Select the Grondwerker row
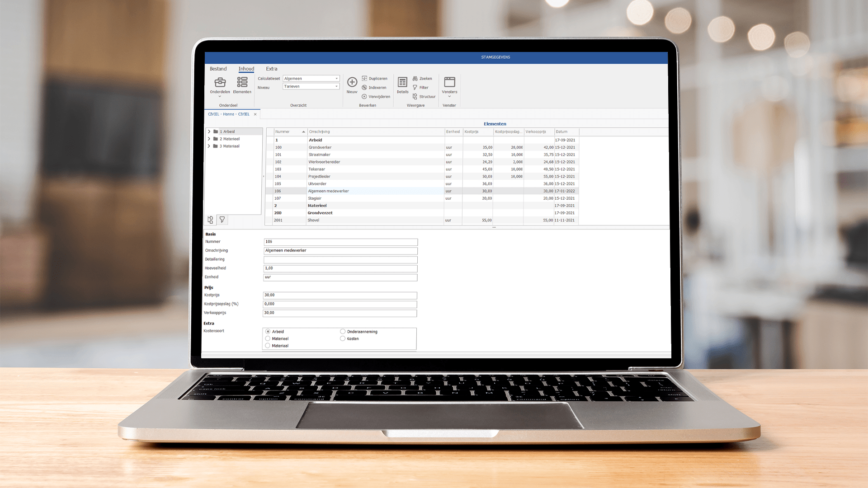Screen dimensions: 868x488 click(423, 147)
